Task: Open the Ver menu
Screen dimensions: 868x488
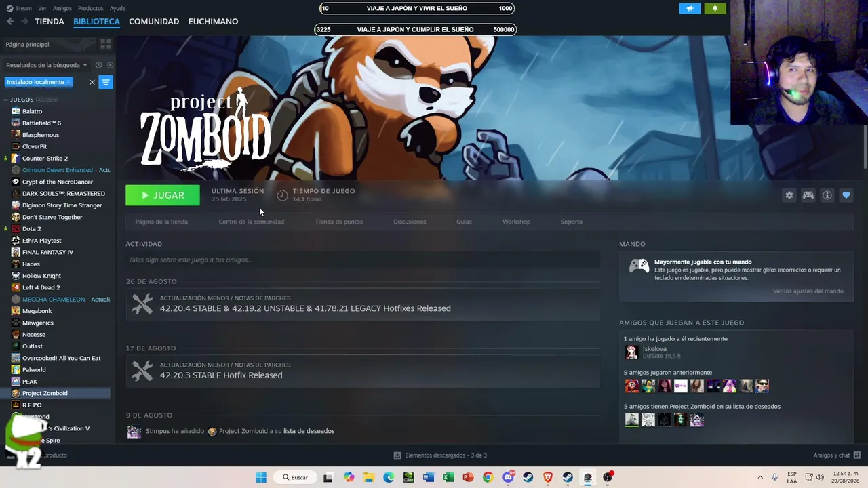Action: tap(43, 8)
